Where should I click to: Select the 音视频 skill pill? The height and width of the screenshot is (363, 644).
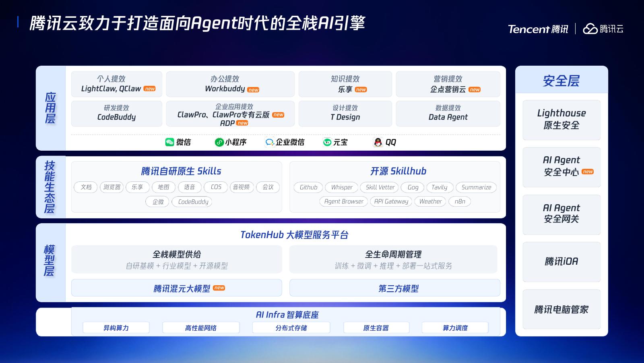point(242,187)
